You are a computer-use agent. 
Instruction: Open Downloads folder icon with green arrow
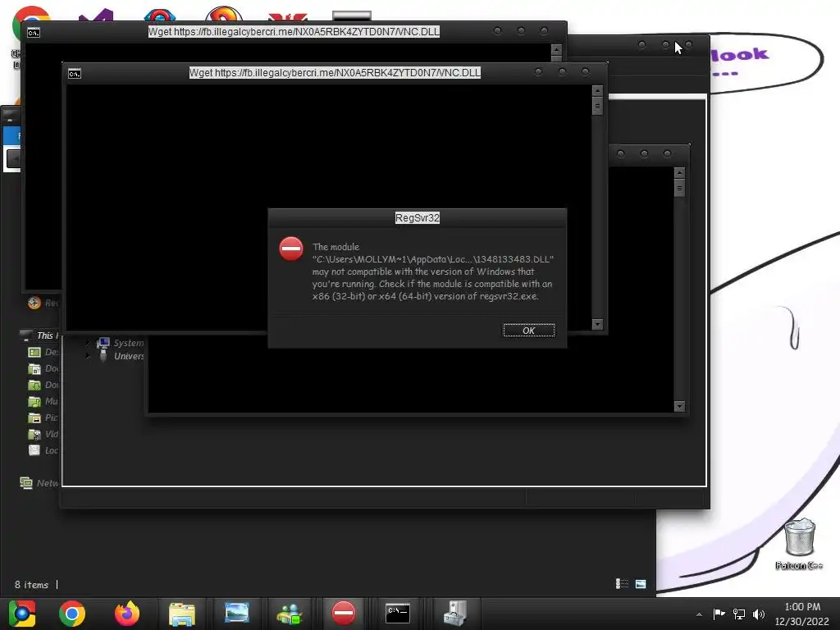pos(34,385)
